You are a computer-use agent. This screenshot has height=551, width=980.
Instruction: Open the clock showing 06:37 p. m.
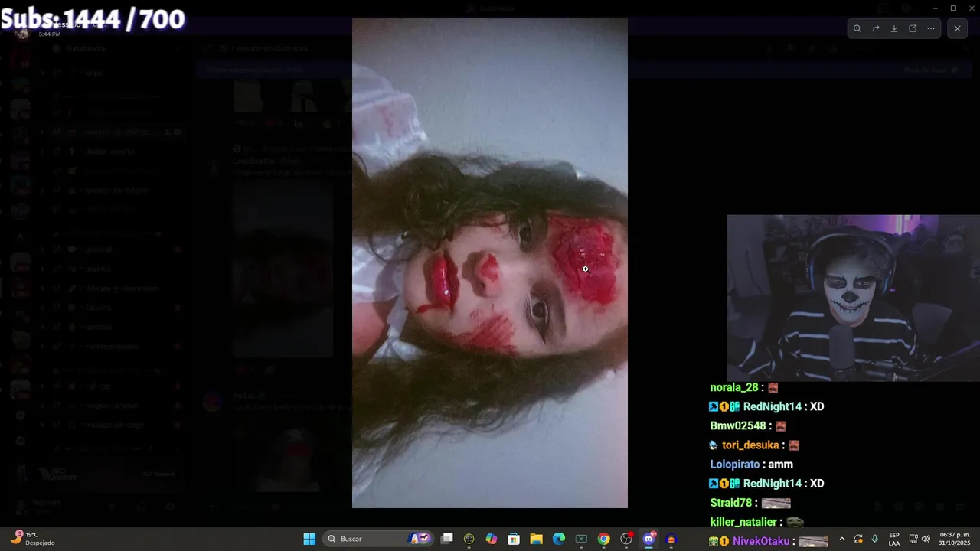pos(955,539)
